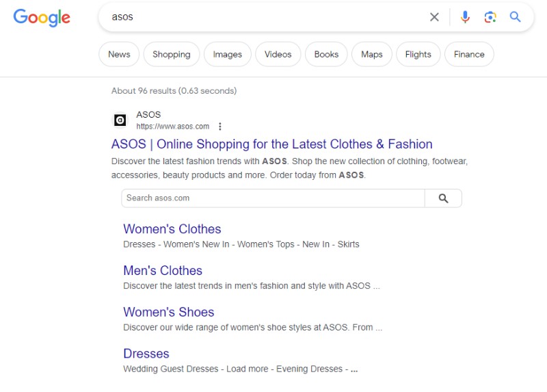Switch to the Books filter
Viewport: 547px width, 392px height.
[327, 55]
